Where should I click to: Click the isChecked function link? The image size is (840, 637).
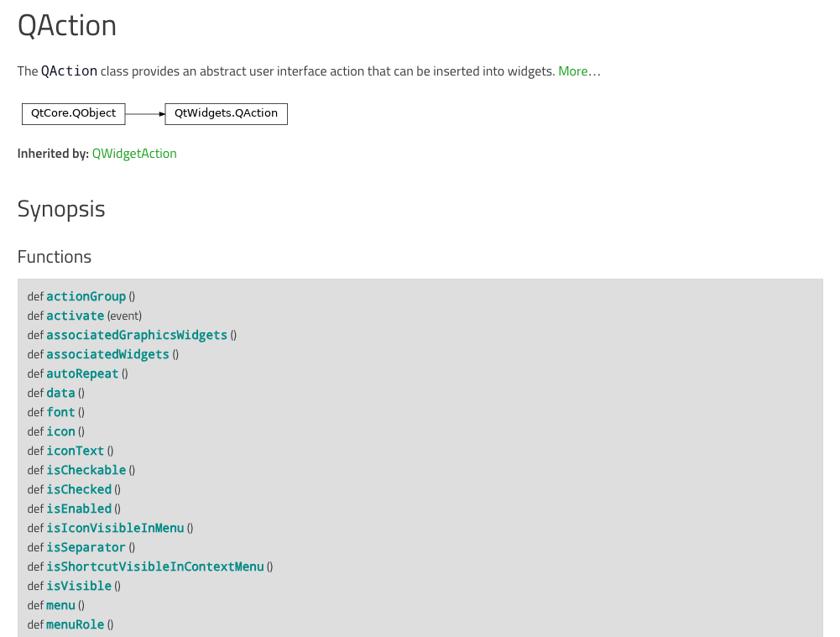click(78, 489)
